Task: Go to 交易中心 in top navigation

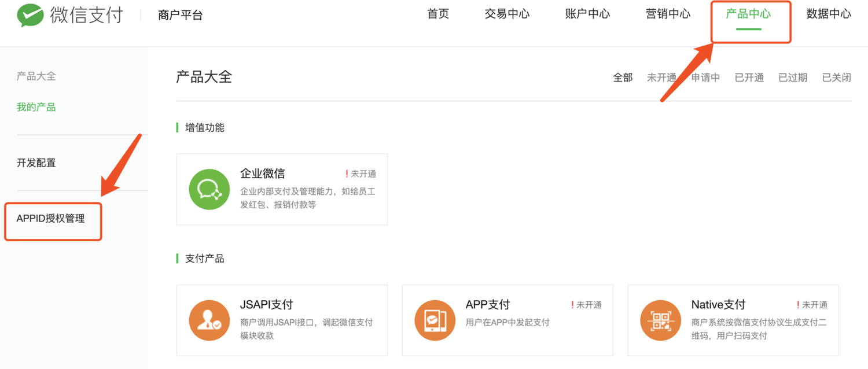Action: pyautogui.click(x=507, y=14)
